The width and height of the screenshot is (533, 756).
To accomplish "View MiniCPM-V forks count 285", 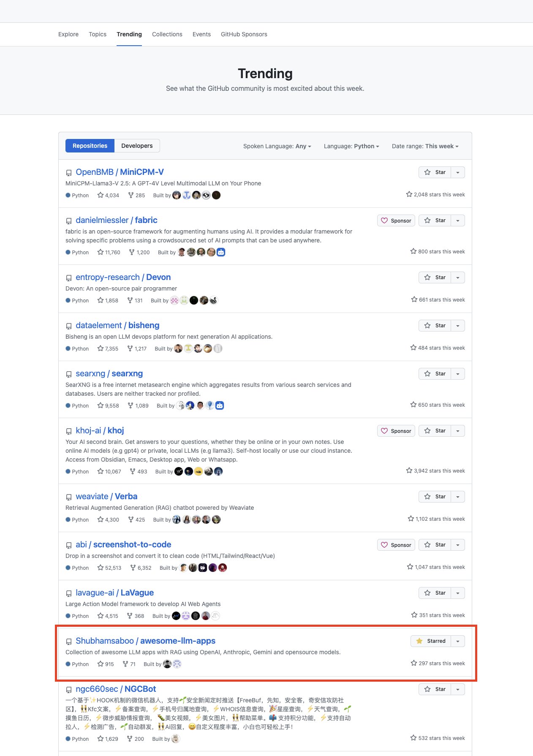I will [x=136, y=195].
